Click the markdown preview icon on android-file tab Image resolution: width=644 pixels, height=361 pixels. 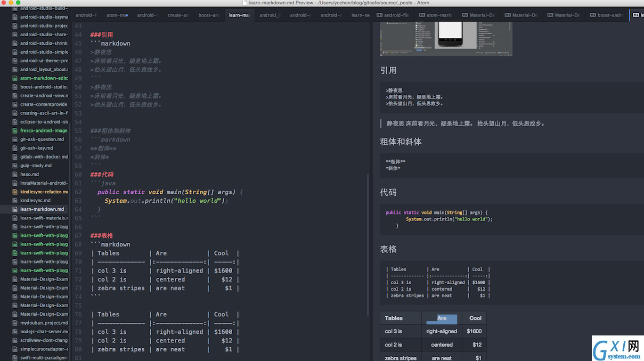[379, 15]
